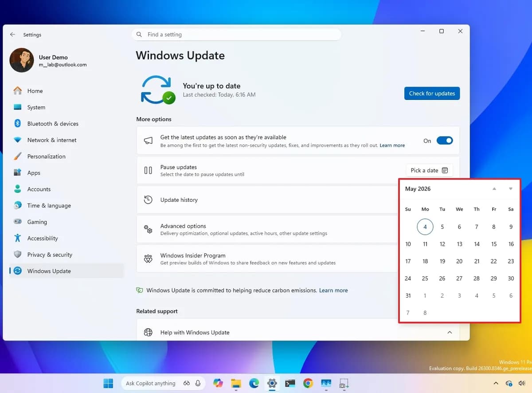Click the Update history clock icon

148,200
